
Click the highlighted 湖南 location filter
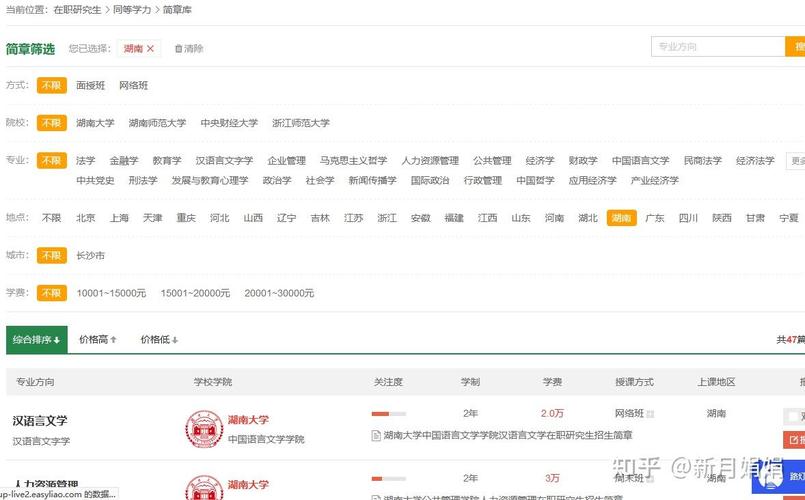point(622,218)
